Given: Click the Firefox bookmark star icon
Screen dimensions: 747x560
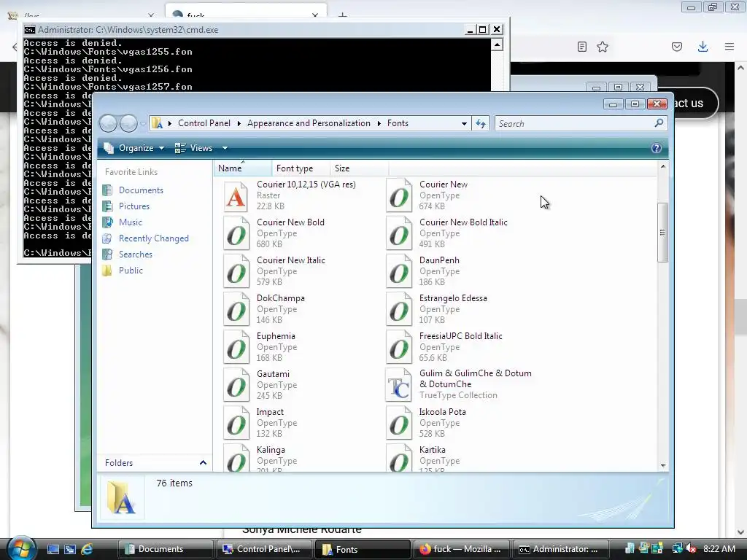Looking at the screenshot, I should [603, 47].
